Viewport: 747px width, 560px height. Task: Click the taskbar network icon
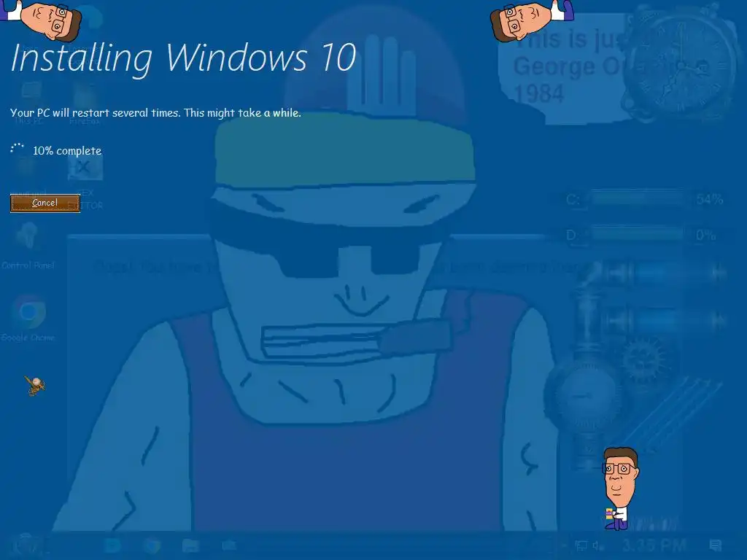click(x=581, y=545)
